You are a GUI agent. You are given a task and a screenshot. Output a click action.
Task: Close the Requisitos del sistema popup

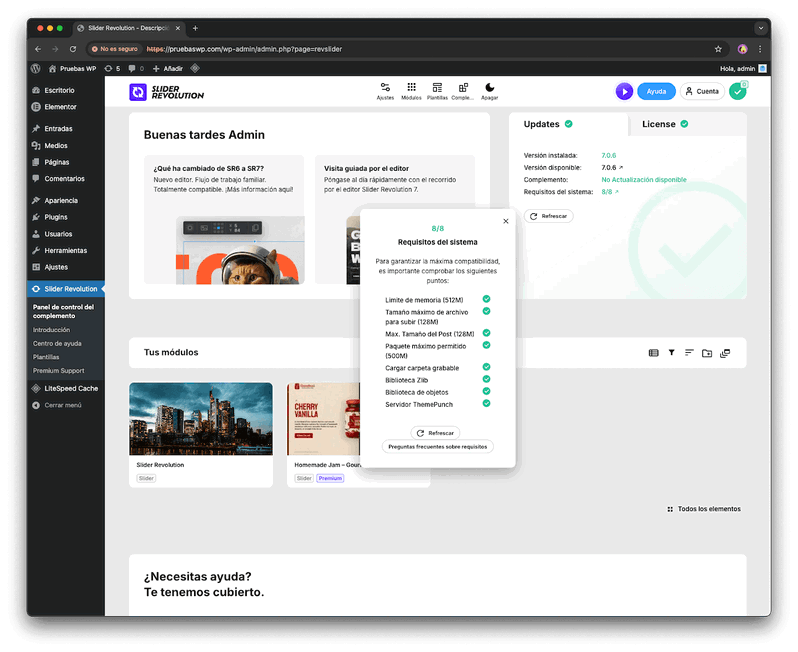coord(505,221)
